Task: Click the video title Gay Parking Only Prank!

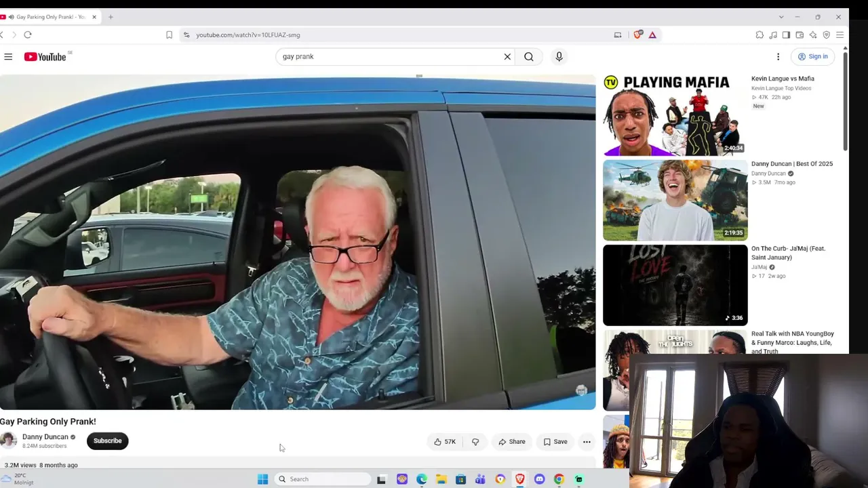Action: [x=48, y=422]
